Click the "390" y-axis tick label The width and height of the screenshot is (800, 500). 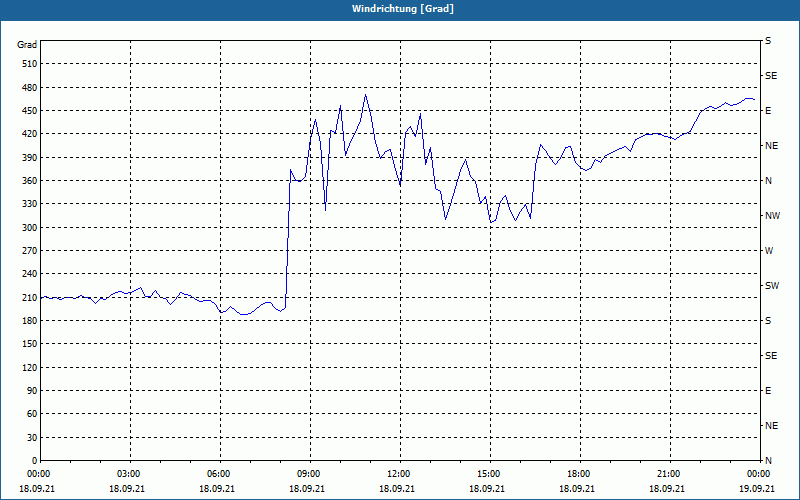click(30, 158)
